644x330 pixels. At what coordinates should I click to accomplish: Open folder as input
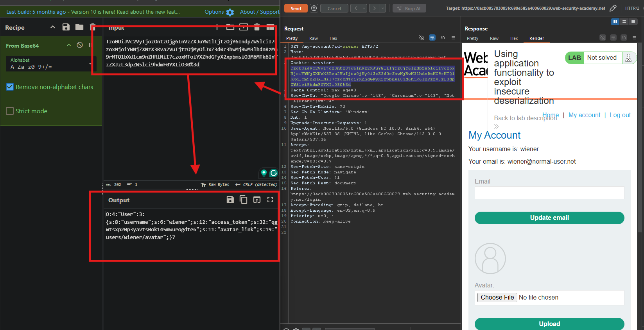pyautogui.click(x=230, y=27)
